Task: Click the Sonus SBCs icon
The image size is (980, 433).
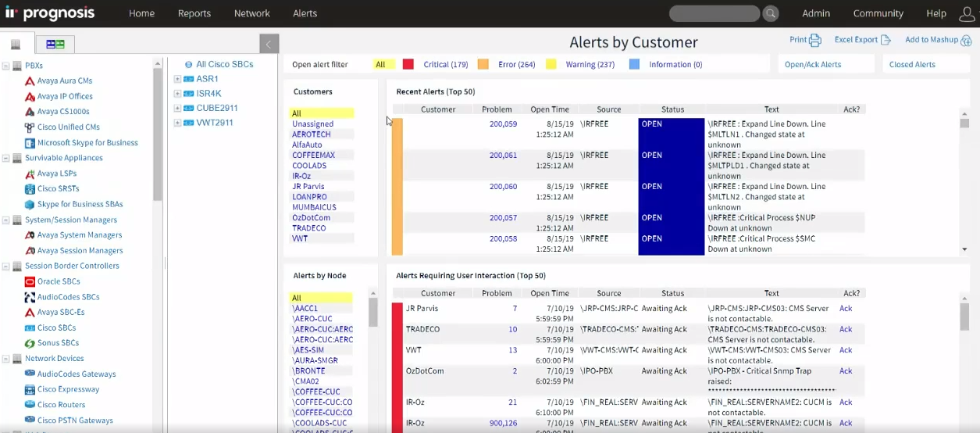Action: [x=30, y=343]
